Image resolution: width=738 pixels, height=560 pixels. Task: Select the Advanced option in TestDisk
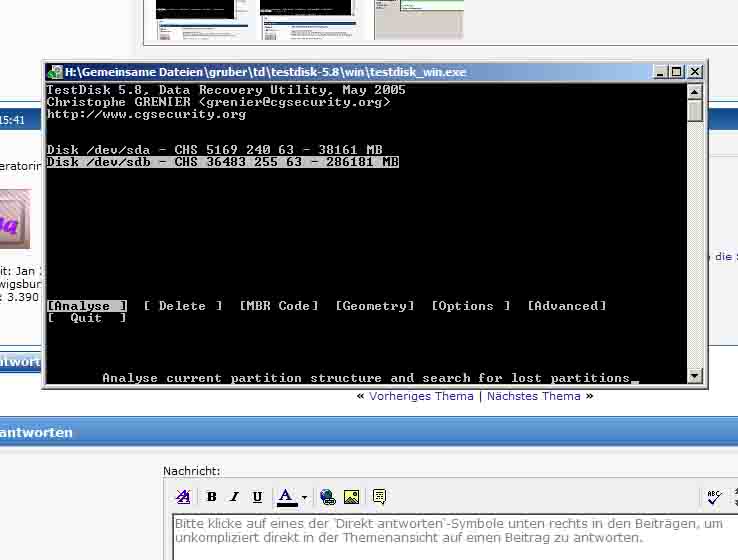click(567, 306)
